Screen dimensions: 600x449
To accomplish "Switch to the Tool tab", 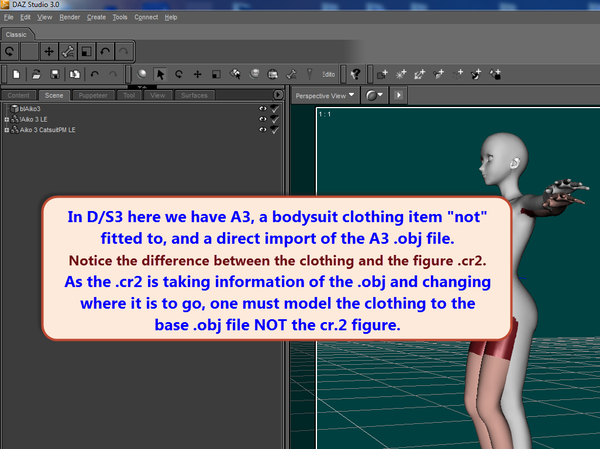I will coord(129,95).
